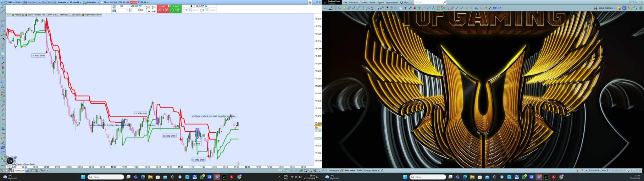Screen dimensions: 644x181
Task: Select the pencil drawing tool in ProRealTime toolbar
Action: pyautogui.click(x=330, y=8)
